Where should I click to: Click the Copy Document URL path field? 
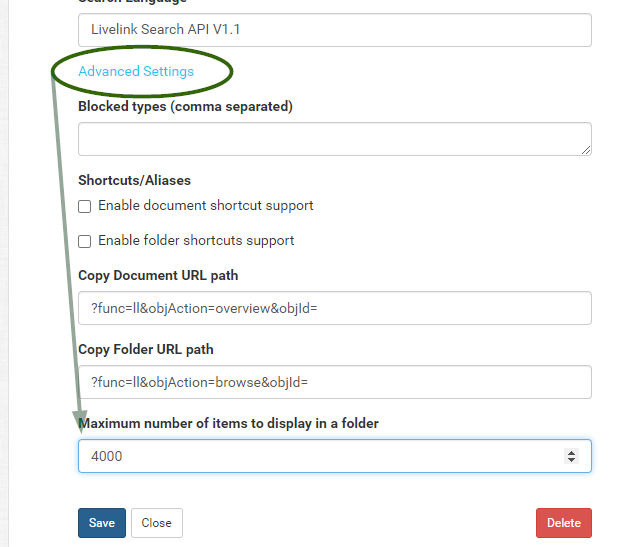point(334,308)
